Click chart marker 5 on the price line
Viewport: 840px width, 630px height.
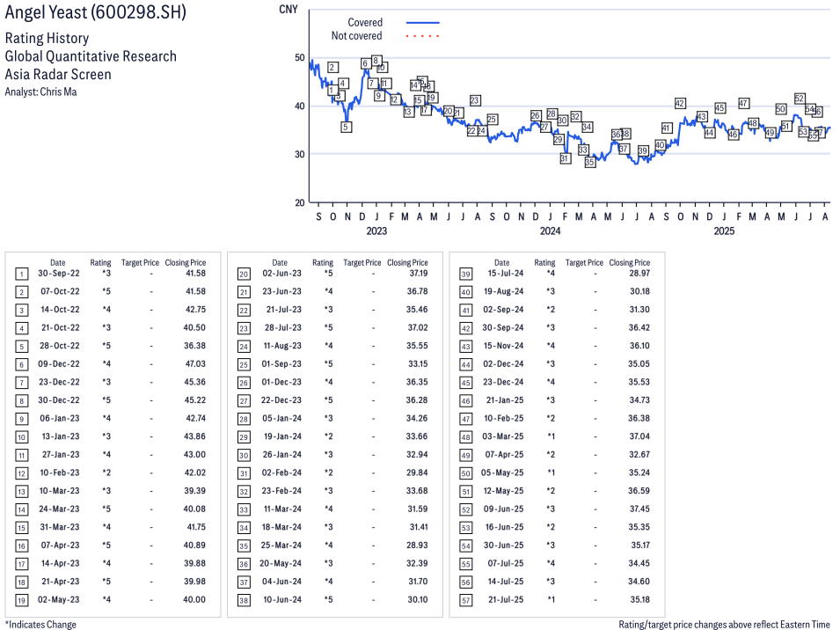346,127
